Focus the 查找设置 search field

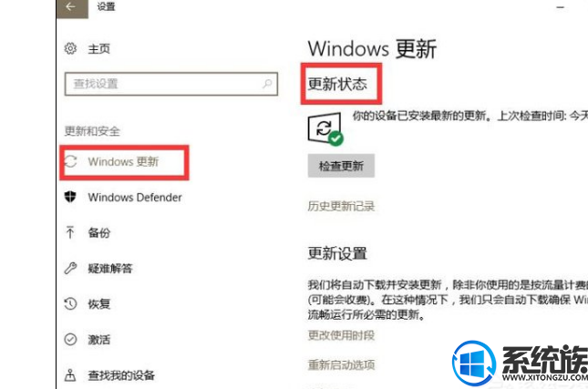(171, 84)
